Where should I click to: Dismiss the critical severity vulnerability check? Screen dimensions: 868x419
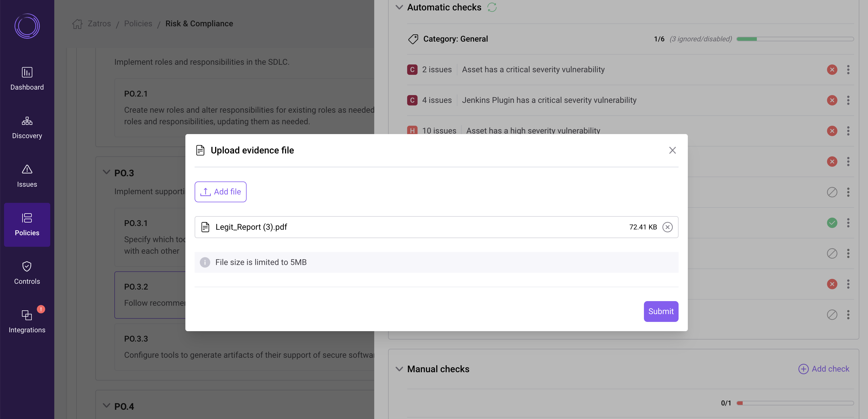click(x=832, y=69)
